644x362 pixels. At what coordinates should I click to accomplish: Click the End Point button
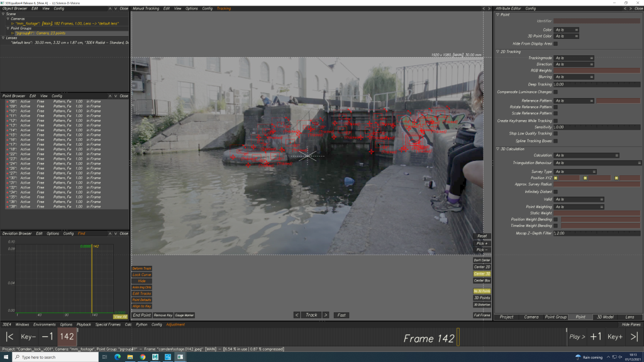pos(142,315)
